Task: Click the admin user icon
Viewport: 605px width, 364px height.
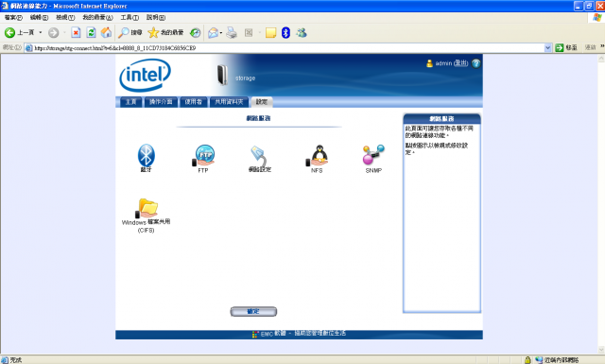Action: (429, 63)
